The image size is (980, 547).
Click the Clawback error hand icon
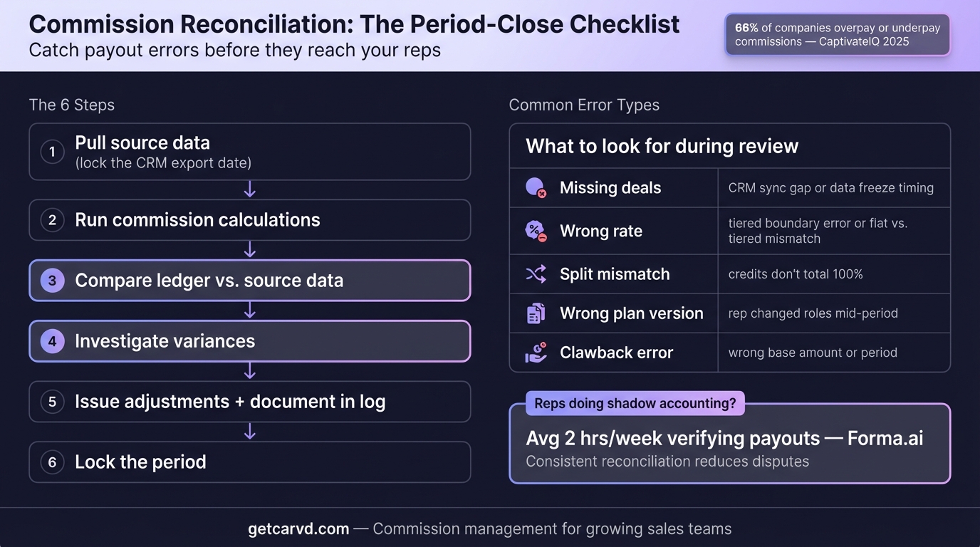pos(536,353)
